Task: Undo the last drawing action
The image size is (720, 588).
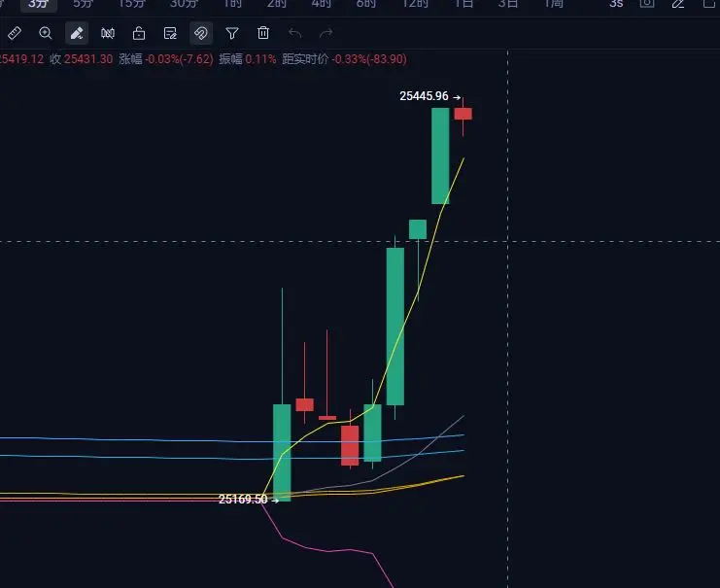Action: pyautogui.click(x=294, y=33)
